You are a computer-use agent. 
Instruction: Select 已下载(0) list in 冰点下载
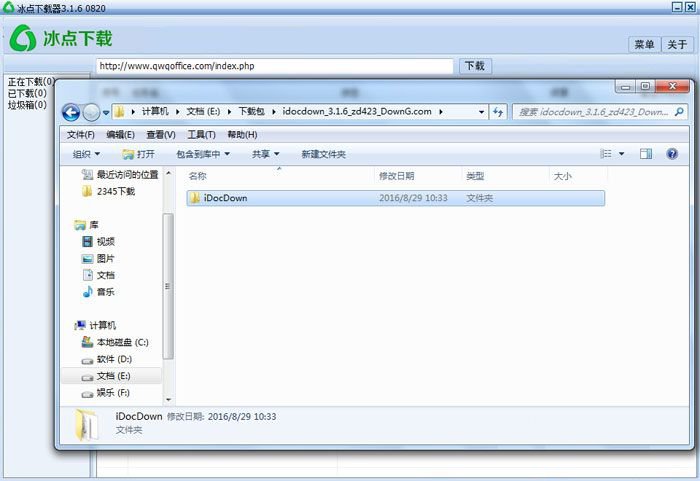coord(27,93)
